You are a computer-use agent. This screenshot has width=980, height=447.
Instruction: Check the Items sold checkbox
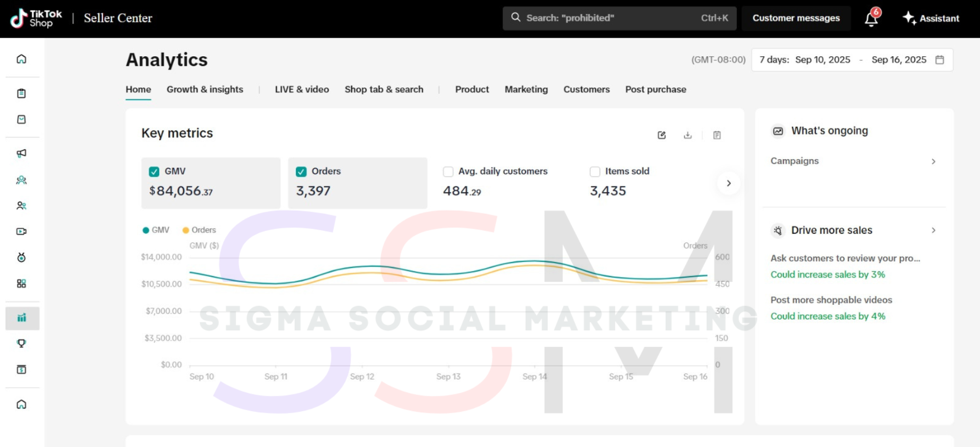click(595, 172)
